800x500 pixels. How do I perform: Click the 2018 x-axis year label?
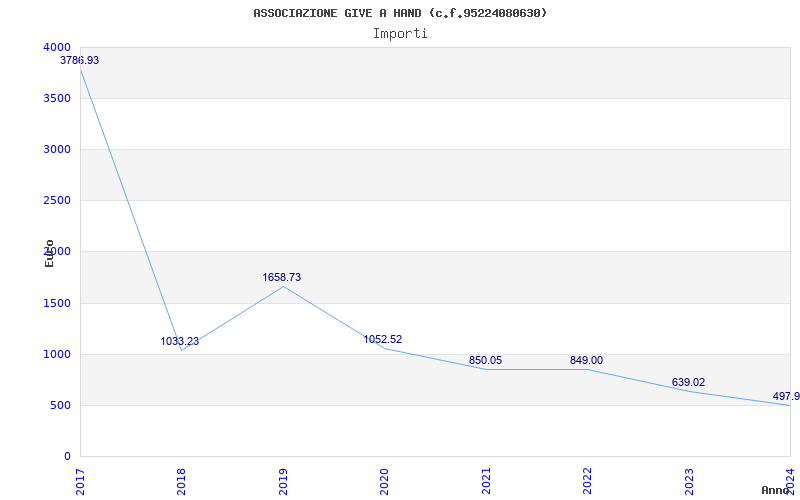coord(182,482)
